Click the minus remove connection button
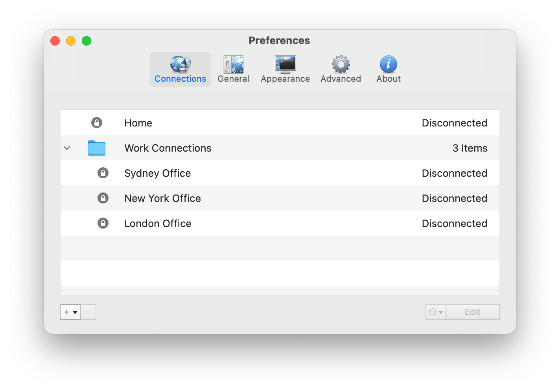 click(x=88, y=312)
